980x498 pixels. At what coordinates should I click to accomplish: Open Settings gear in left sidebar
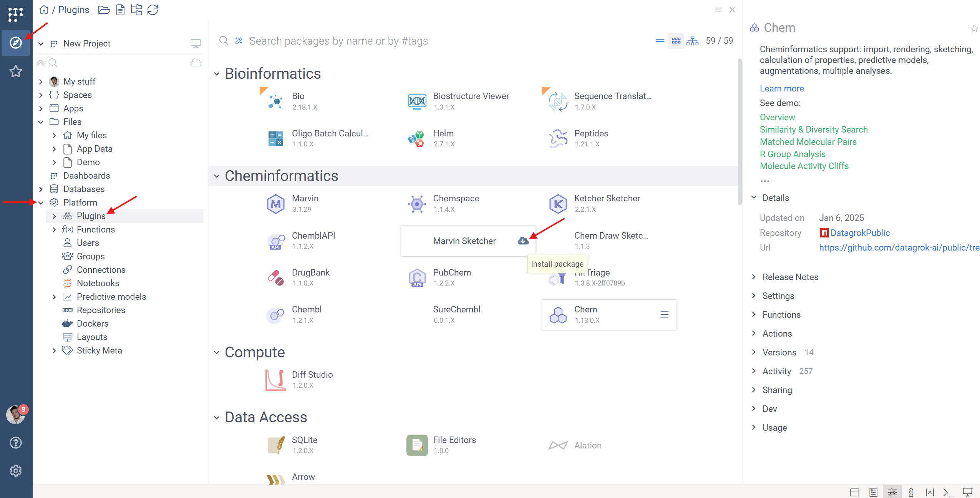click(15, 471)
